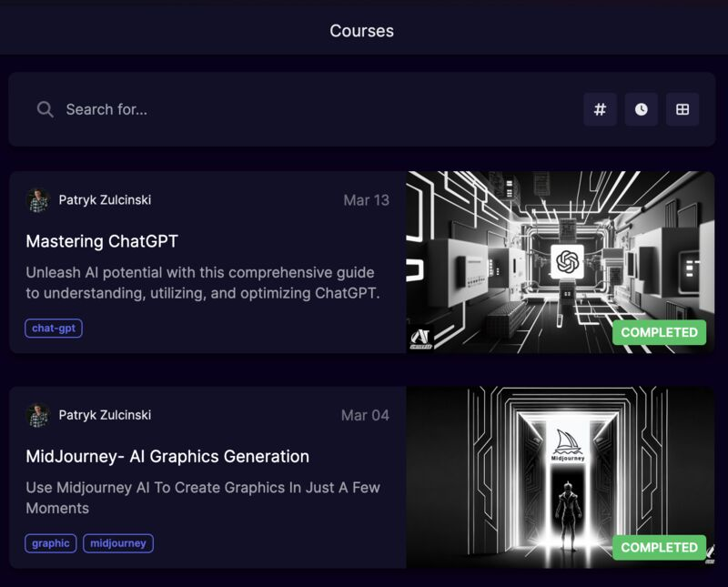This screenshot has width=728, height=587.
Task: Open the MidJourney- AI Graphics Generation title
Action: pyautogui.click(x=167, y=456)
